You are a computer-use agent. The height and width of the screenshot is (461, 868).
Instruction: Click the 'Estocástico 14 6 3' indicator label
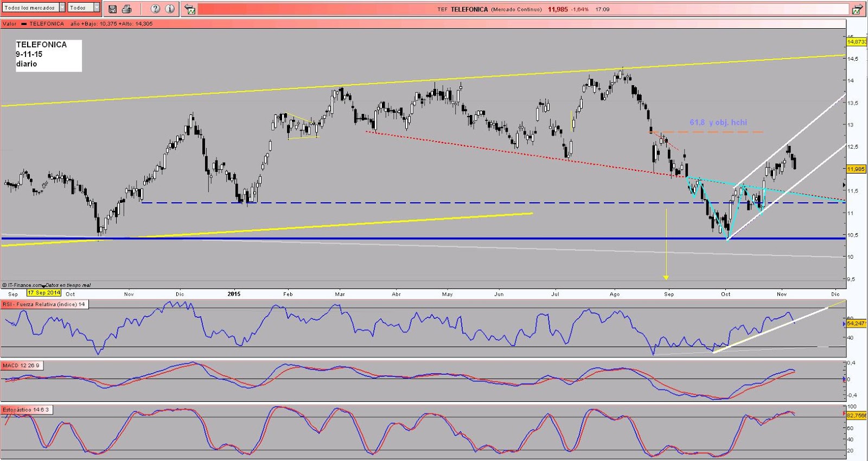26,409
